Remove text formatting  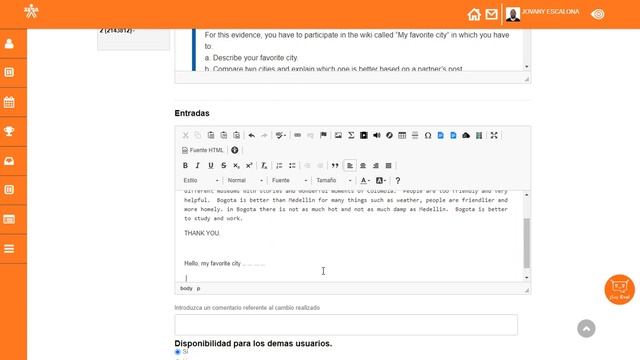point(264,165)
